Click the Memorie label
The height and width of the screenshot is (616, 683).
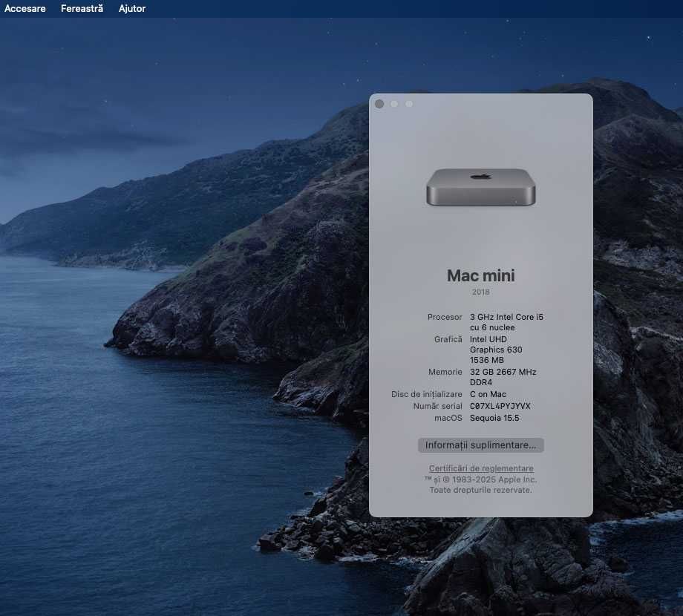point(445,372)
